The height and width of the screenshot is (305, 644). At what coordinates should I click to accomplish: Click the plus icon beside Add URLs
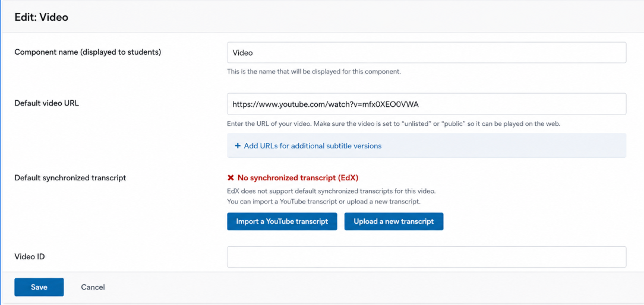(238, 146)
